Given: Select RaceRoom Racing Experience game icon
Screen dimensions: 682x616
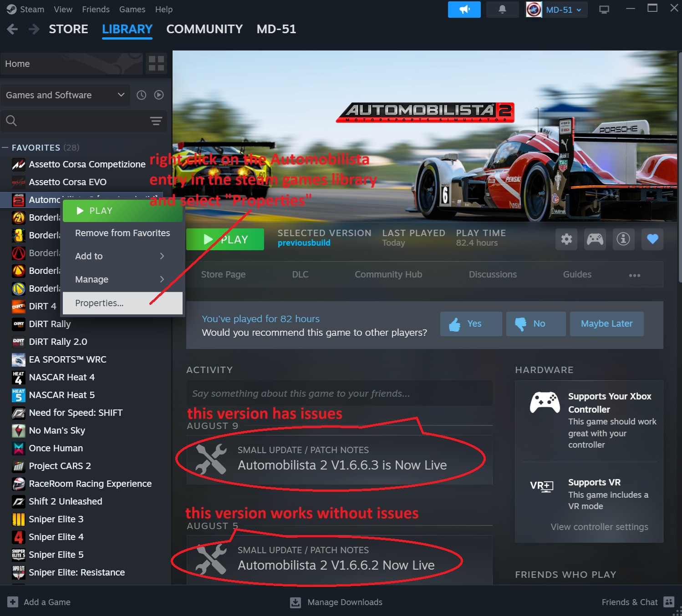Looking at the screenshot, I should tap(18, 484).
